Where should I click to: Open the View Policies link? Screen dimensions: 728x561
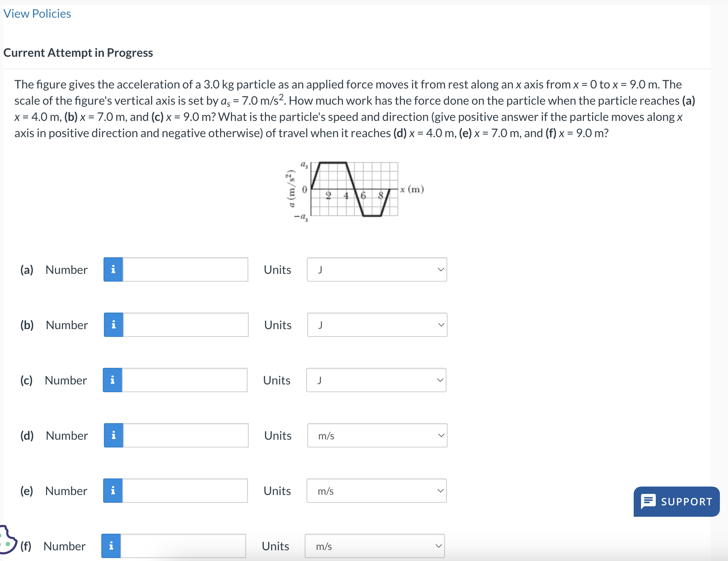[x=37, y=14]
